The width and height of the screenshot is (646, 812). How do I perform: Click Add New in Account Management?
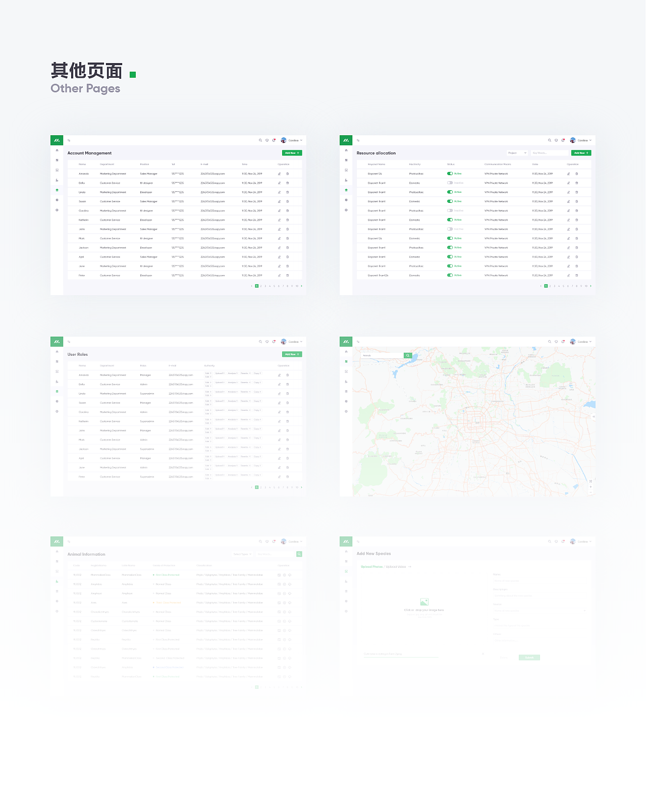click(292, 153)
